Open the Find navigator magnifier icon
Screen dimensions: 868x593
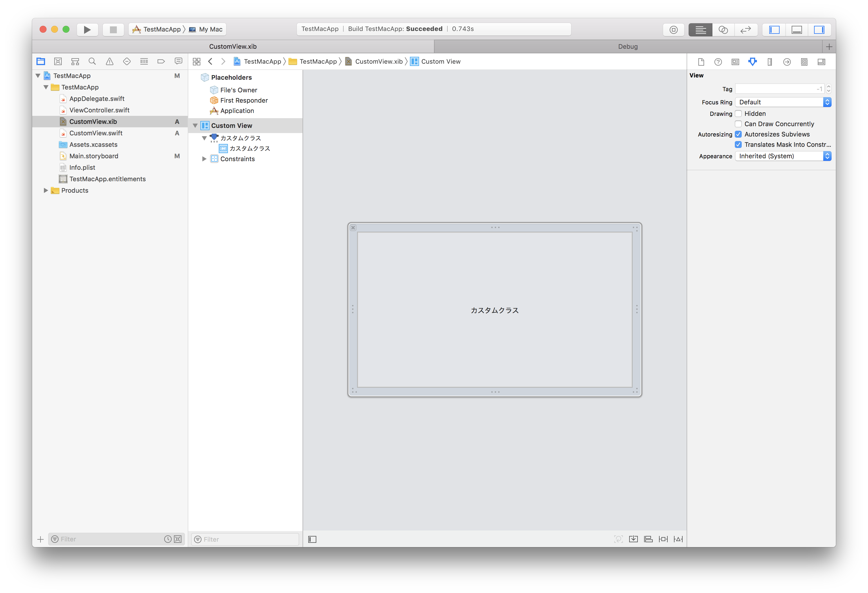point(92,62)
